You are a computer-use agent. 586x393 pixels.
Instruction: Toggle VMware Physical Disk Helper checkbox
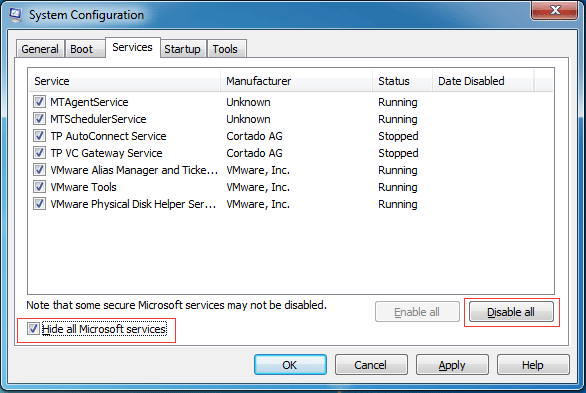tap(39, 204)
